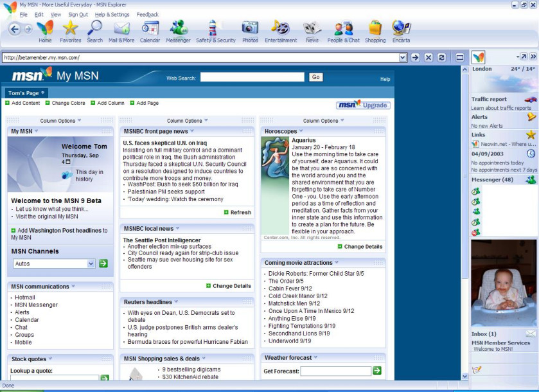Expand the Horoscopes module options arrow

coord(302,131)
